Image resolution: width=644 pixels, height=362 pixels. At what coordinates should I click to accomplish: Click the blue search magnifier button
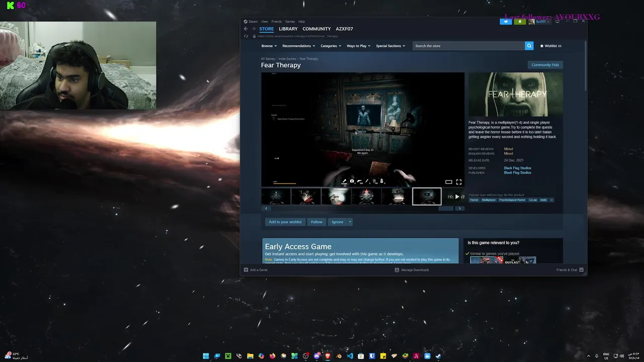(529, 46)
